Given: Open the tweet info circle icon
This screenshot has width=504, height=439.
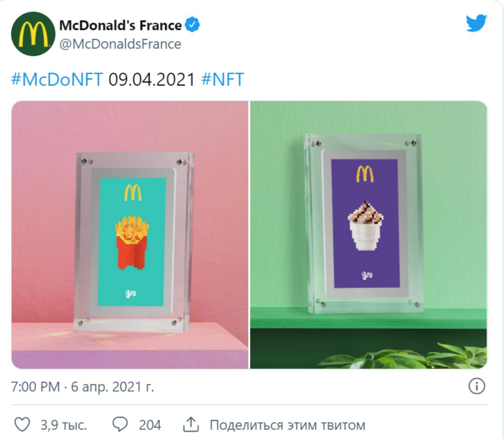Looking at the screenshot, I should tap(476, 386).
